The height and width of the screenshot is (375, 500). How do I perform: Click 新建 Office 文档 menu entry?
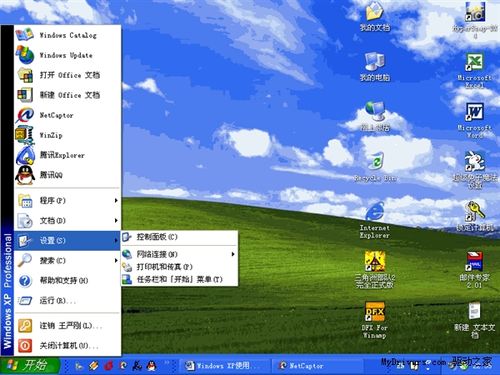pyautogui.click(x=67, y=95)
